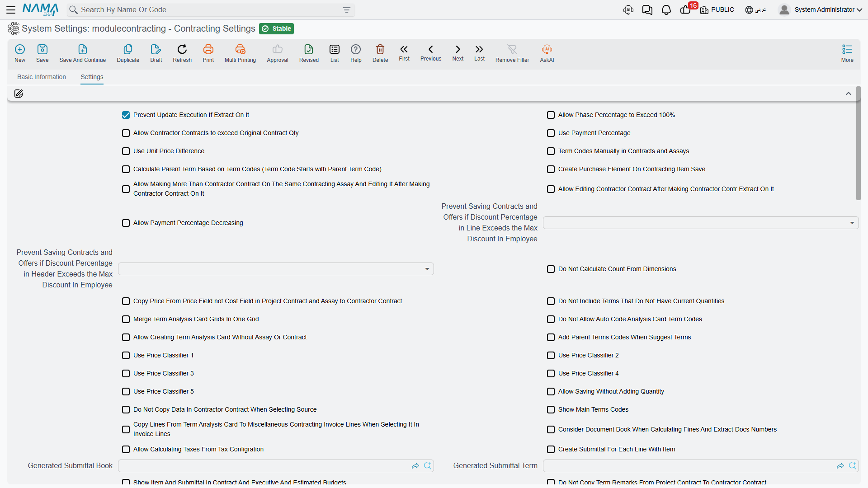Image resolution: width=868 pixels, height=488 pixels.
Task: Click the NAMA ERP logo
Action: 40,9
